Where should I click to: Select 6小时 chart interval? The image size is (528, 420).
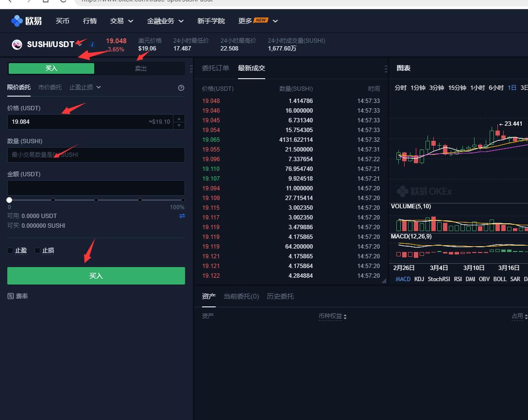click(x=496, y=88)
